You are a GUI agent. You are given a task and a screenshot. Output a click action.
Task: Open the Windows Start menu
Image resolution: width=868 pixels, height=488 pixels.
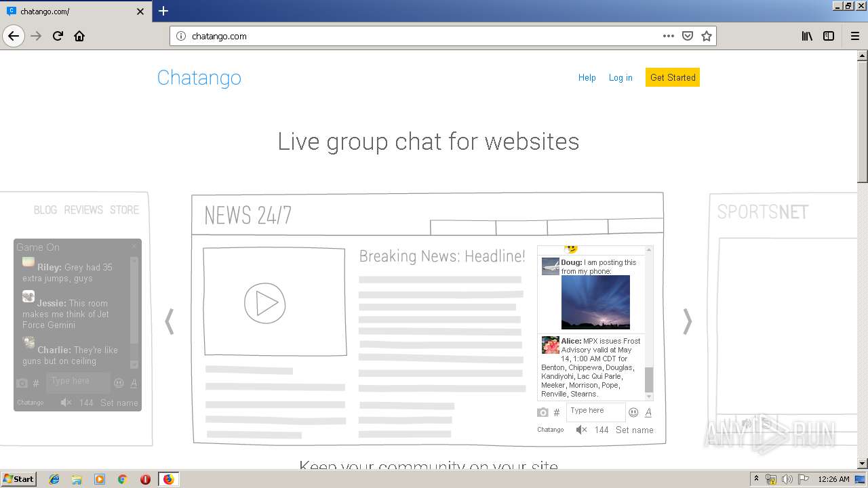19,479
